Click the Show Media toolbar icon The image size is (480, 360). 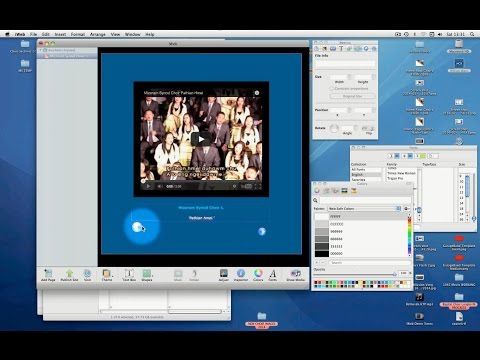pos(295,274)
